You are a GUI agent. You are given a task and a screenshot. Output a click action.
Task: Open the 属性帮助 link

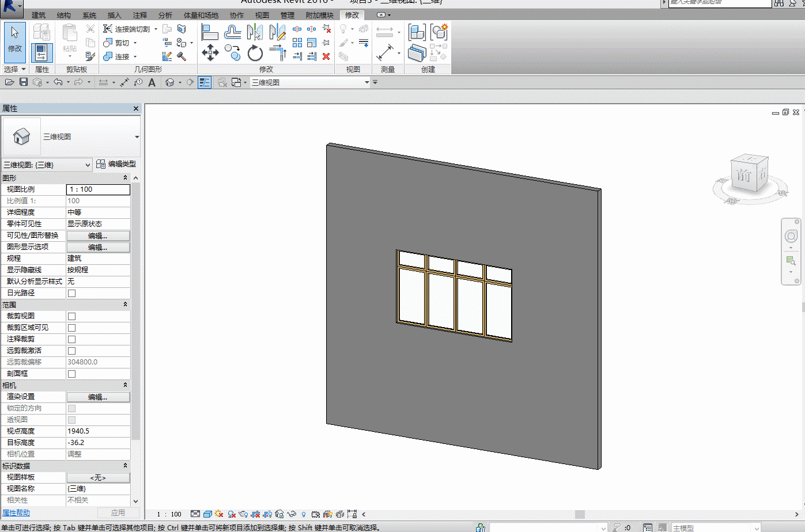tap(16, 512)
